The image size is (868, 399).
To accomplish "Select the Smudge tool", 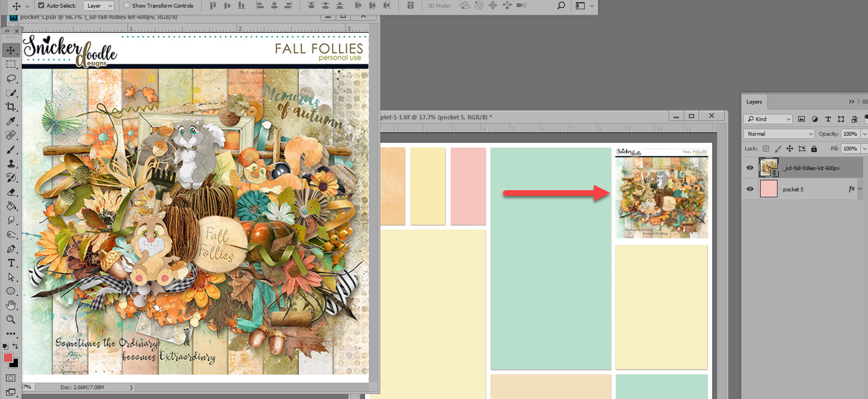I will tap(11, 220).
